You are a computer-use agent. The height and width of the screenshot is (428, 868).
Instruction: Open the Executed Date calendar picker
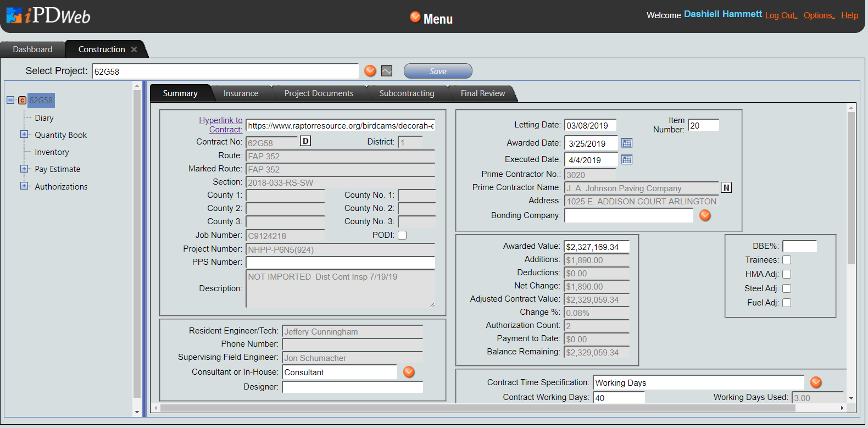click(x=627, y=160)
